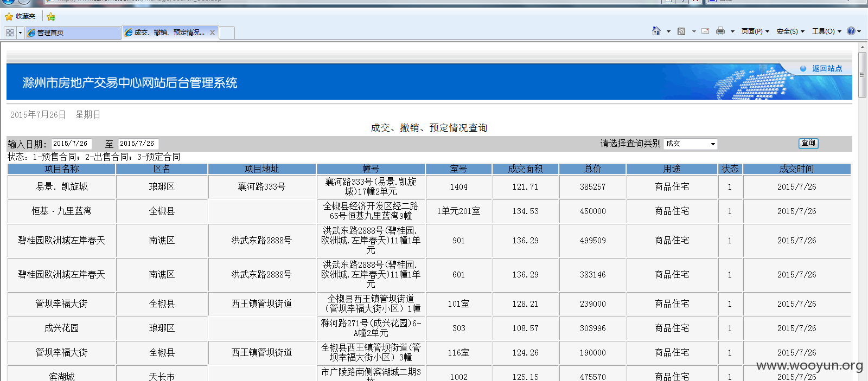Screen dimensions: 868x381
Task: Click the 成交面积 column header
Action: coord(525,169)
